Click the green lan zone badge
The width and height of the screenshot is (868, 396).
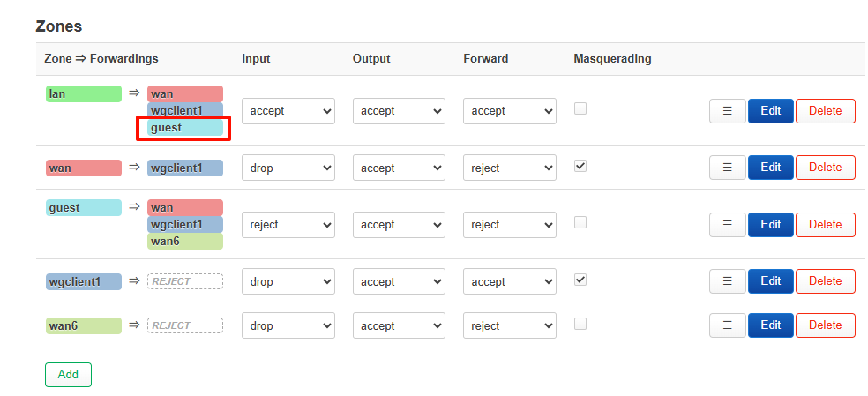[x=84, y=94]
